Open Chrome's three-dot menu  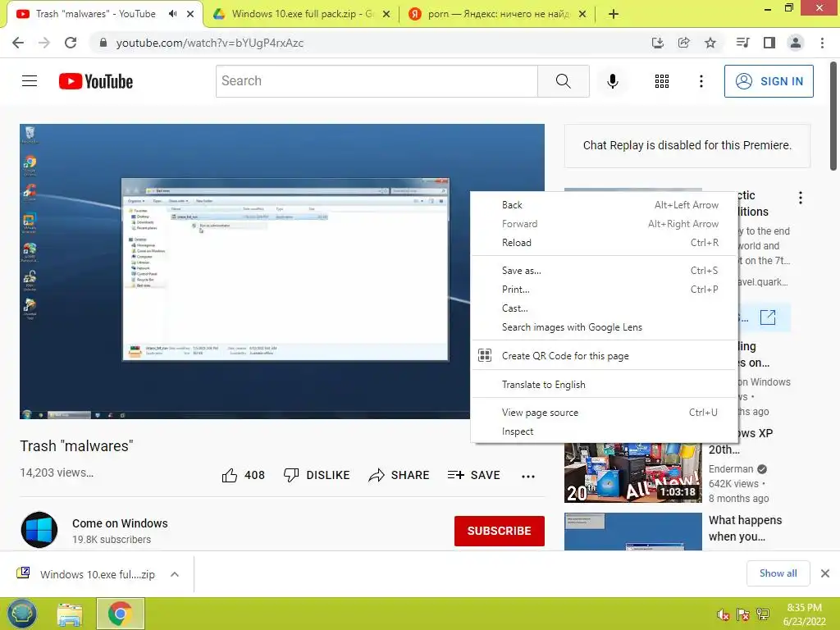tap(822, 43)
